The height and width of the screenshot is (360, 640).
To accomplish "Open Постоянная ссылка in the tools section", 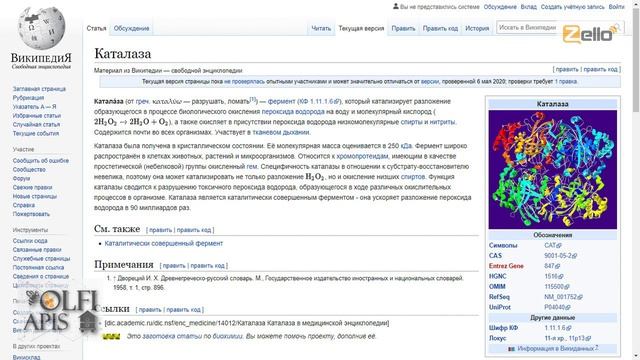I will click(38, 268).
